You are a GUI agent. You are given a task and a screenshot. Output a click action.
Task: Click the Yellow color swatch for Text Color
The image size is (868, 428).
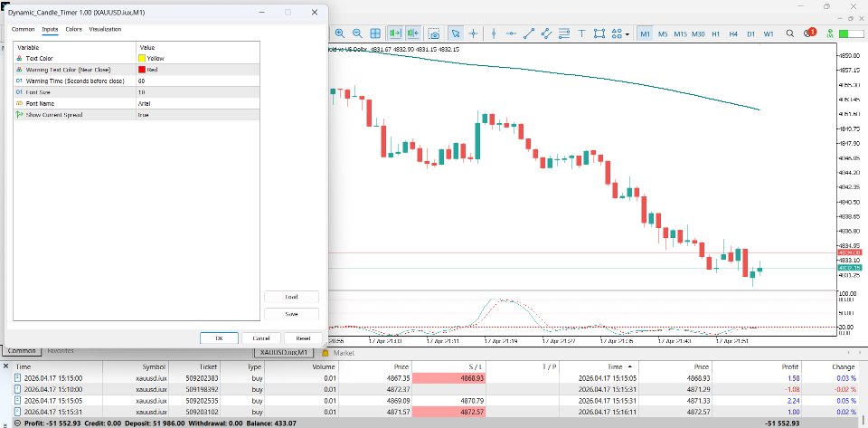[142, 58]
